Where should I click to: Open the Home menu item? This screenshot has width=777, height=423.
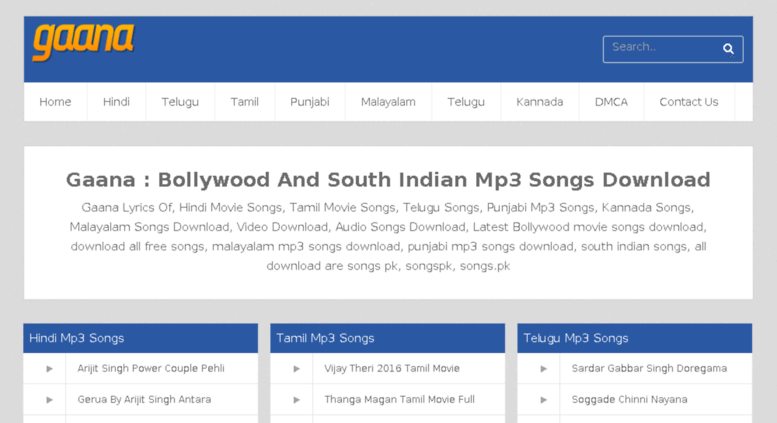click(x=55, y=102)
